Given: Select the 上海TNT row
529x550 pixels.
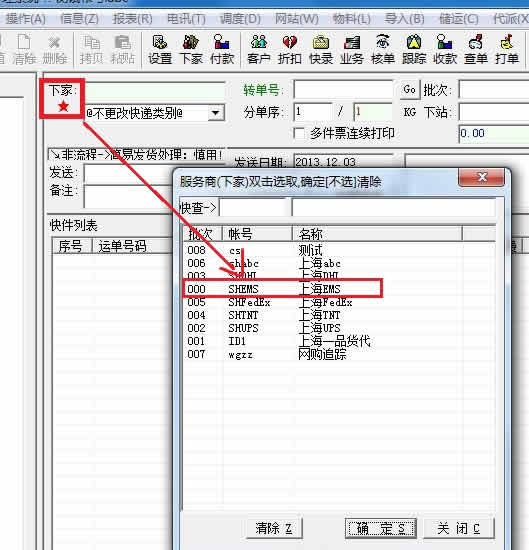Looking at the screenshot, I should click(x=339, y=315).
